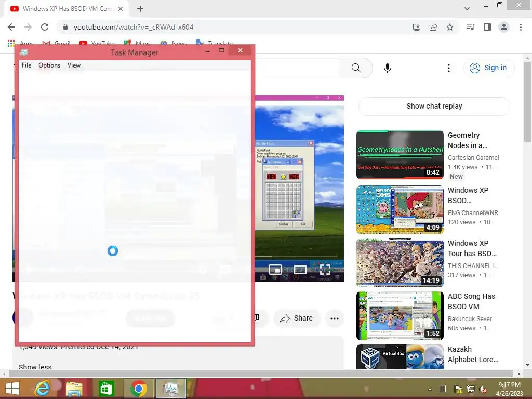532x399 pixels.
Task: Close the Windows XP Has BSOD tab
Action: click(x=121, y=9)
